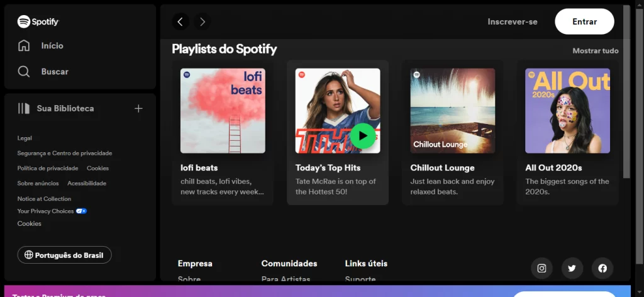644x297 pixels.
Task: Go forward with right arrow button
Action: click(202, 22)
